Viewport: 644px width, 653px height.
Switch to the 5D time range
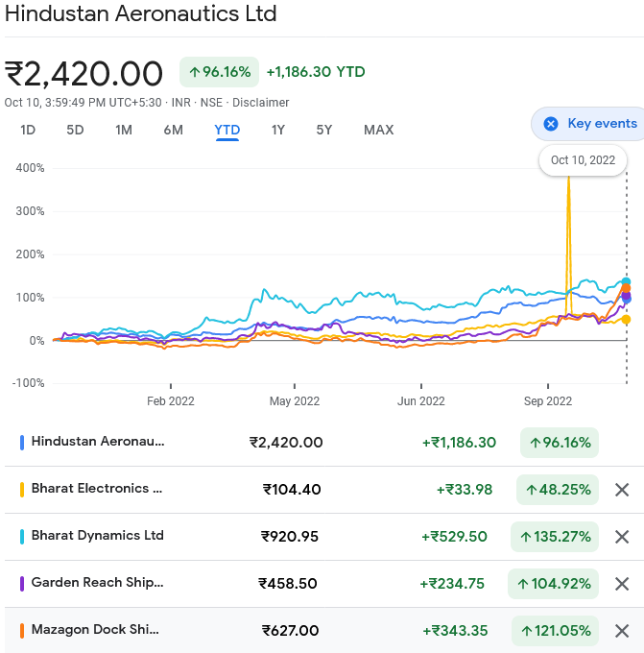coord(75,130)
